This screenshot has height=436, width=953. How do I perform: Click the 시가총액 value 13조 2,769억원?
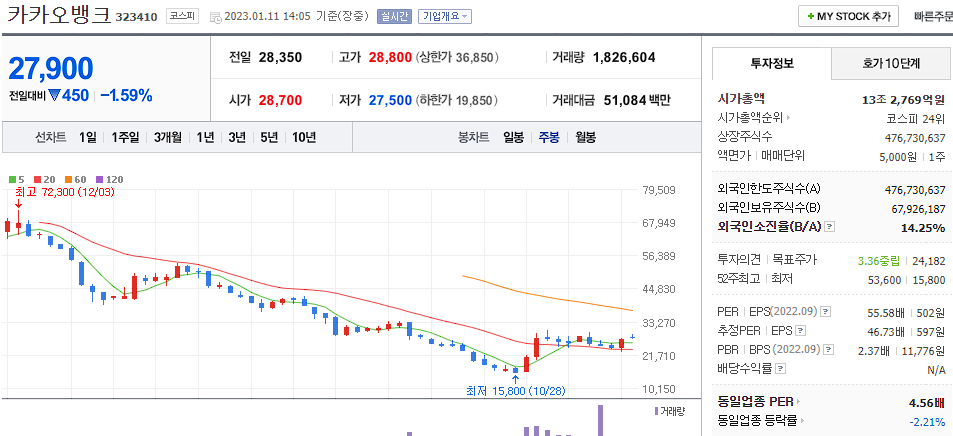click(x=903, y=100)
